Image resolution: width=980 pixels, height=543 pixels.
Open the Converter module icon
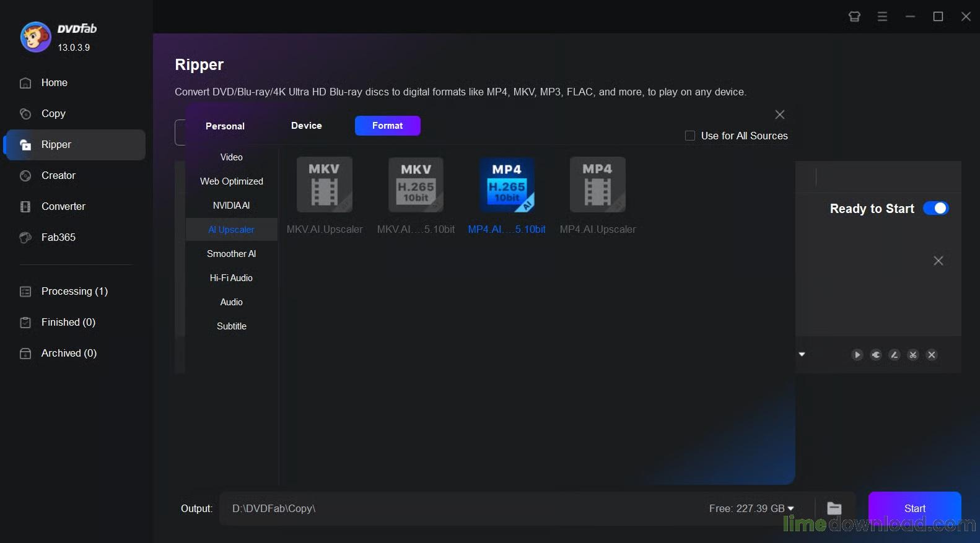[x=25, y=207]
